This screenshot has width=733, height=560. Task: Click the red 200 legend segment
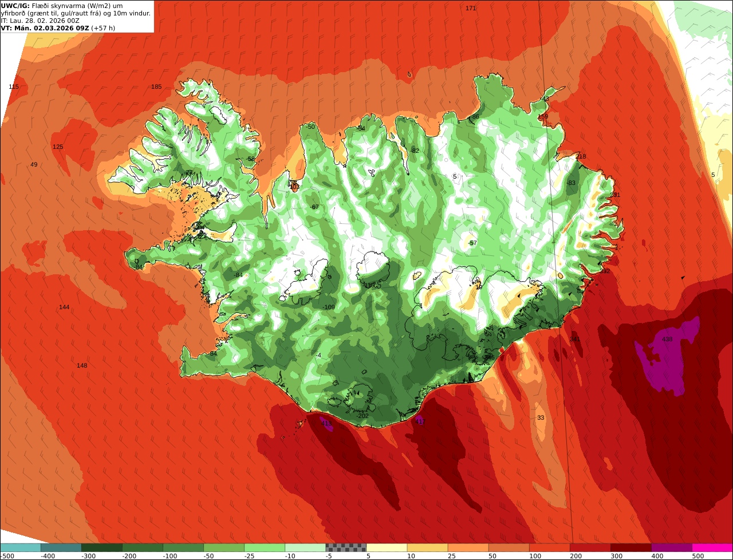[590, 547]
